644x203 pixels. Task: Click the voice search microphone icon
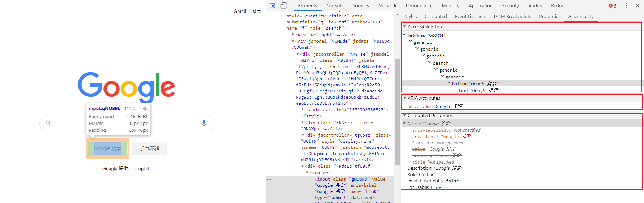coord(204,123)
